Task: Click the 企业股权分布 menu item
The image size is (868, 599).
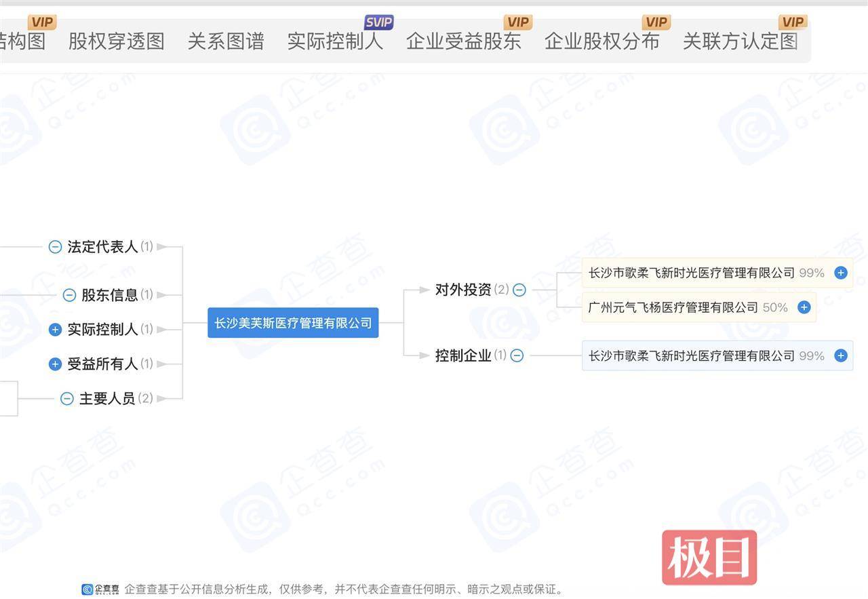Action: point(602,41)
